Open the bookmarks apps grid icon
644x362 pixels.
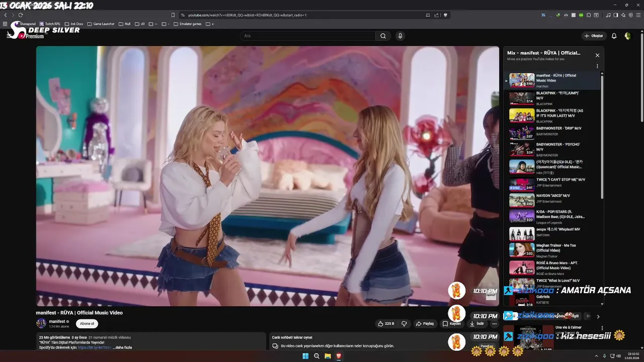[5, 24]
